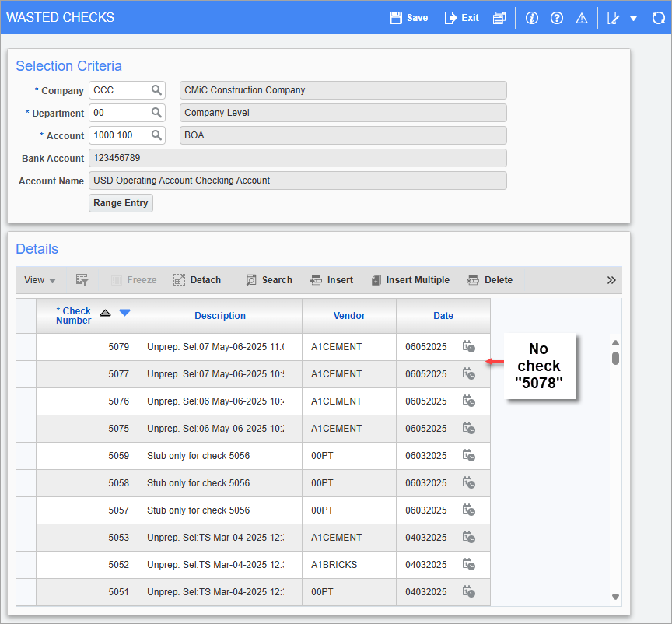Click Insert in the table toolbar
Screen dimensions: 672x624
coord(331,280)
